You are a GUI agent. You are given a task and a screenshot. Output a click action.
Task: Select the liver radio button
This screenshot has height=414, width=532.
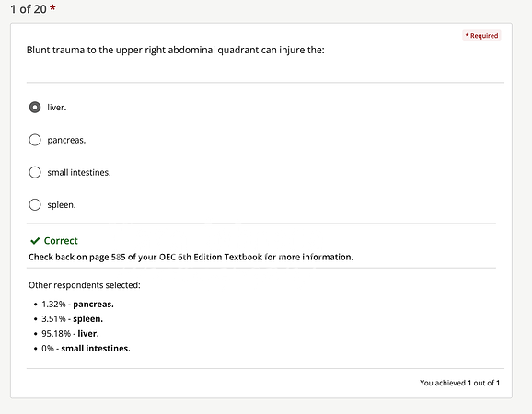(x=35, y=107)
